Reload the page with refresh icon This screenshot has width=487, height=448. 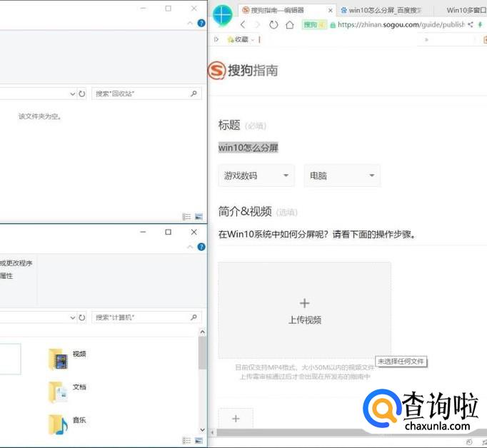[273, 24]
